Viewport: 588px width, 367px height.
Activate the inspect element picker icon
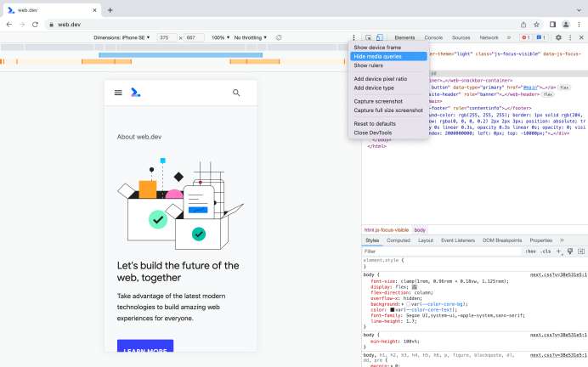tap(368, 37)
